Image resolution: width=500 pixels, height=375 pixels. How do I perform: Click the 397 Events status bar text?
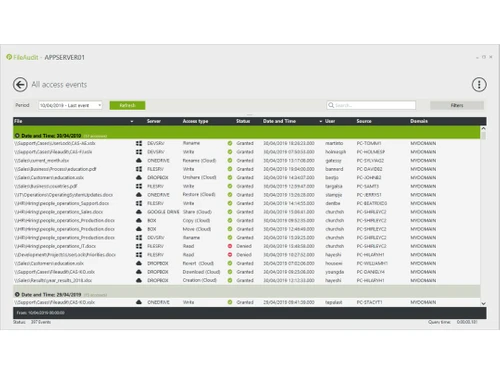[41, 322]
